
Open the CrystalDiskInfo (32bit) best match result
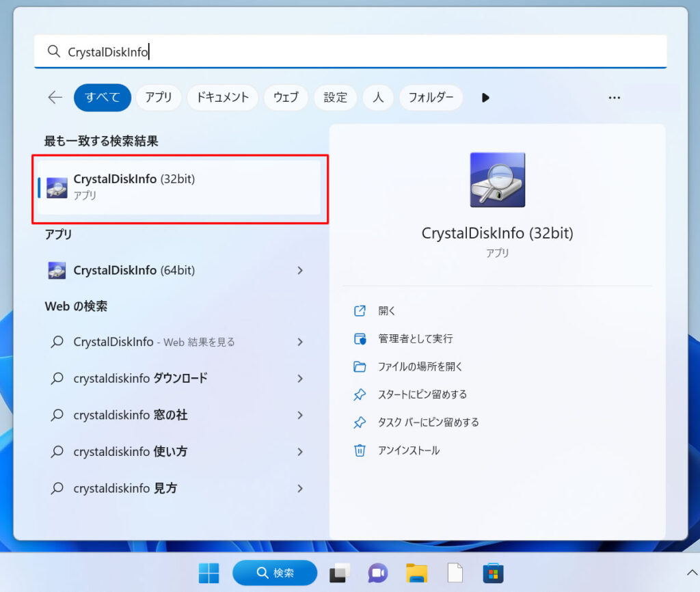(180, 187)
